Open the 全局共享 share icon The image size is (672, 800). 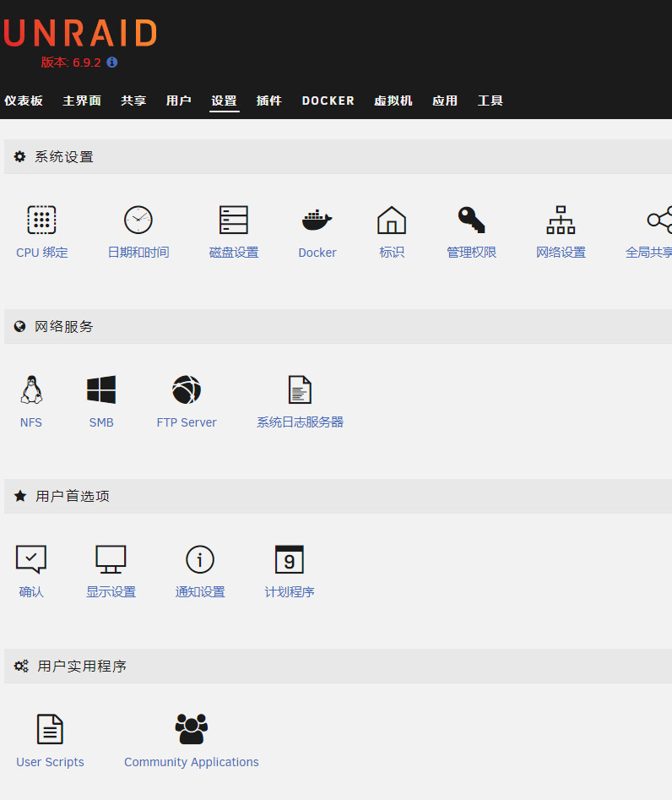click(660, 220)
